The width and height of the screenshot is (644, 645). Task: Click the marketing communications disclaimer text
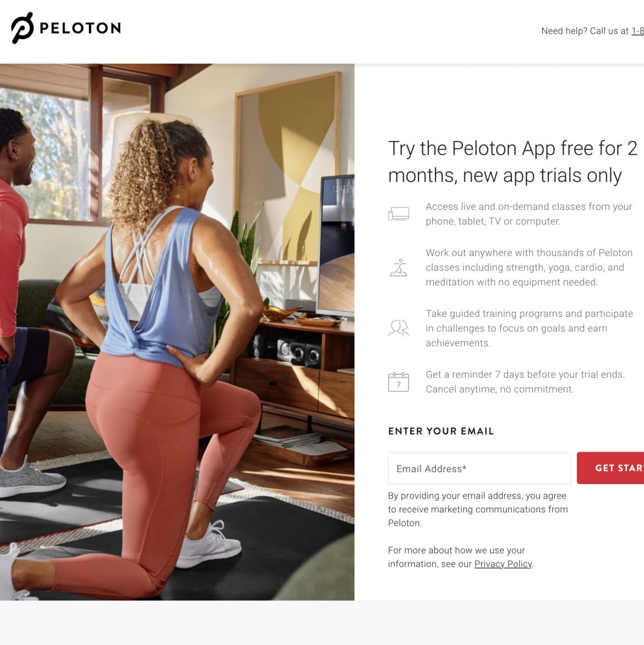[478, 510]
